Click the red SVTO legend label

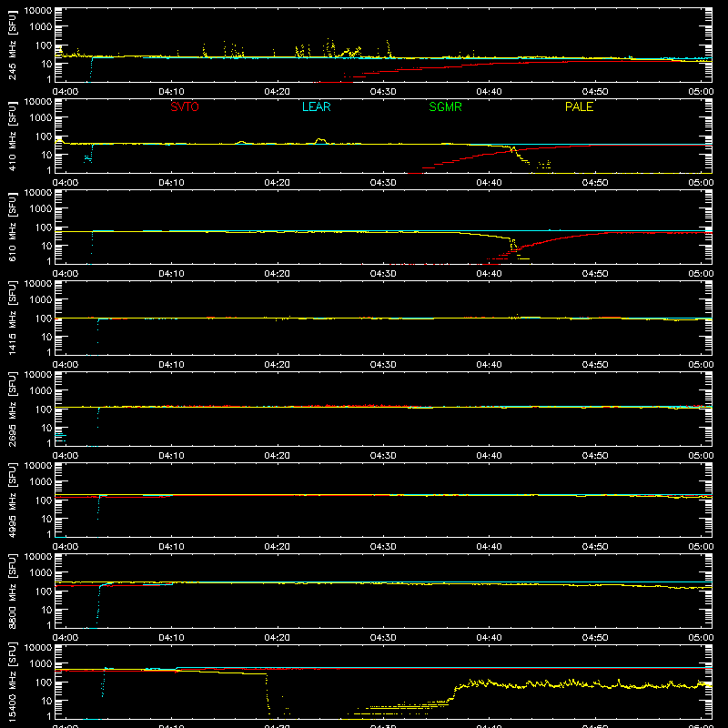pyautogui.click(x=185, y=106)
